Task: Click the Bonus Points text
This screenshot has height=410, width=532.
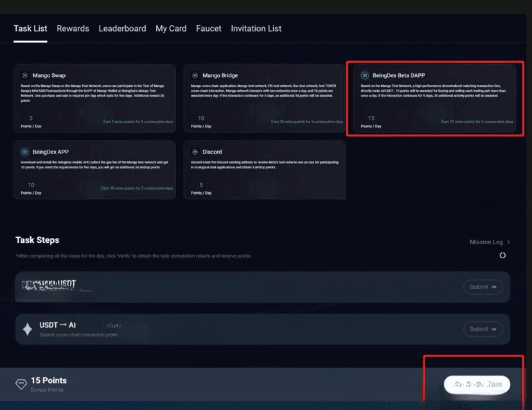Action: (47, 389)
